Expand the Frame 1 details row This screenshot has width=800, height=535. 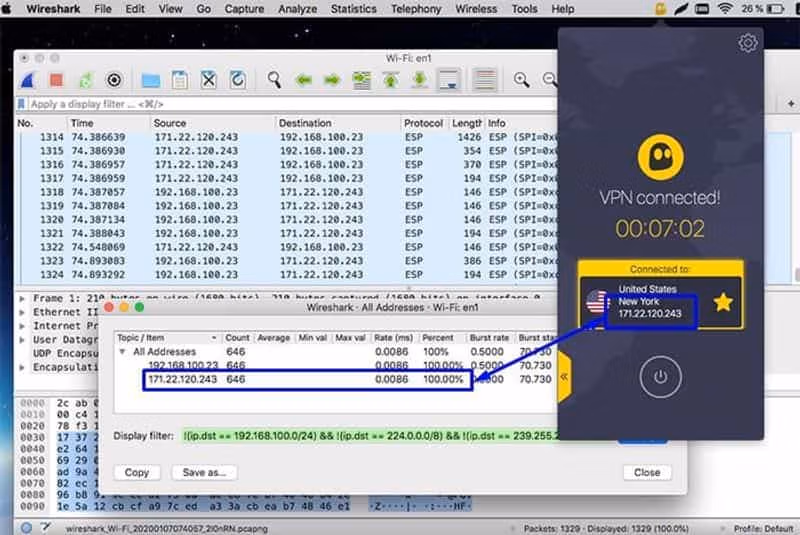point(24,298)
